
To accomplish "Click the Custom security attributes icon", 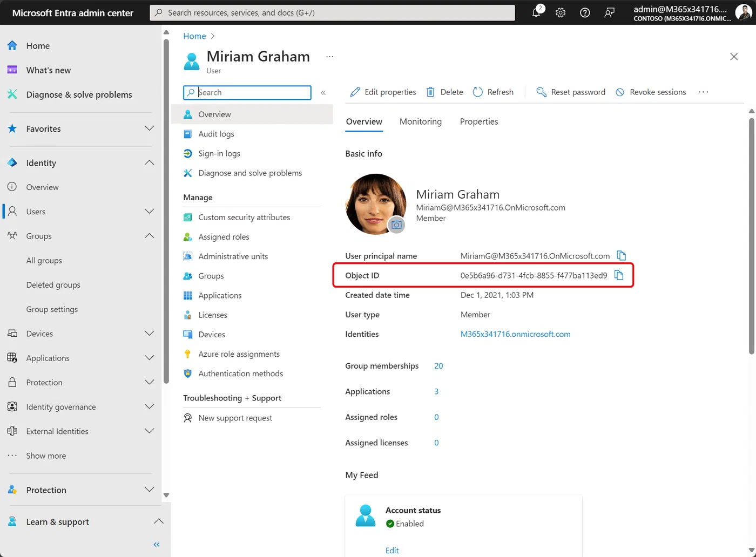I will coord(187,217).
